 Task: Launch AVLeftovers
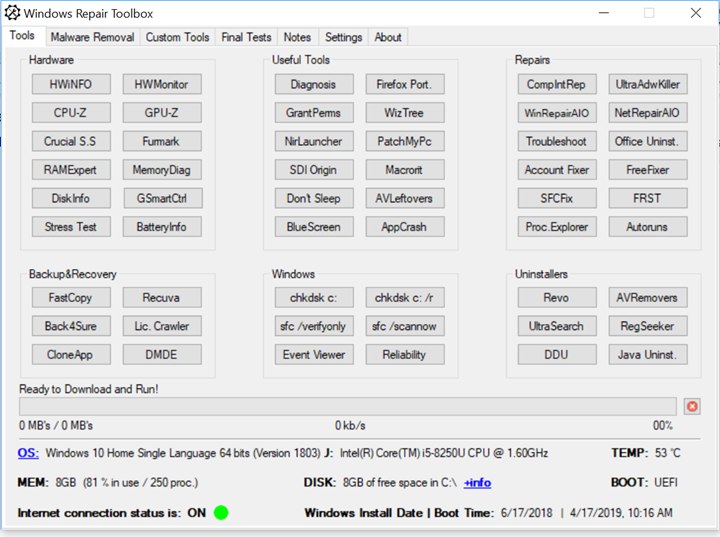click(x=405, y=198)
